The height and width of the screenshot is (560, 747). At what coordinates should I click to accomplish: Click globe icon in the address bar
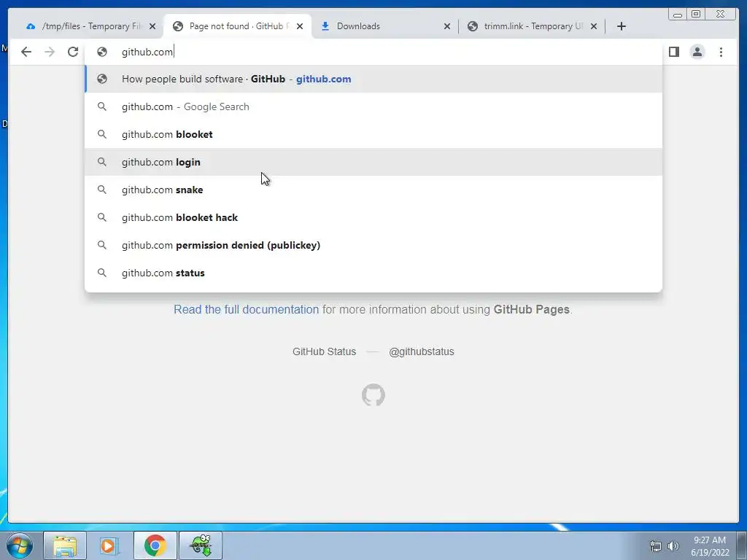[x=102, y=52]
